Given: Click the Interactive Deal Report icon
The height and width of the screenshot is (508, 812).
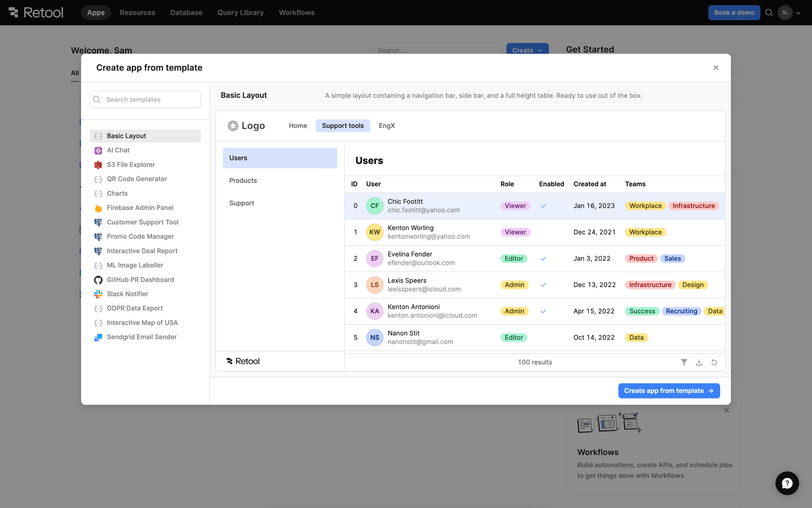Looking at the screenshot, I should coord(98,251).
